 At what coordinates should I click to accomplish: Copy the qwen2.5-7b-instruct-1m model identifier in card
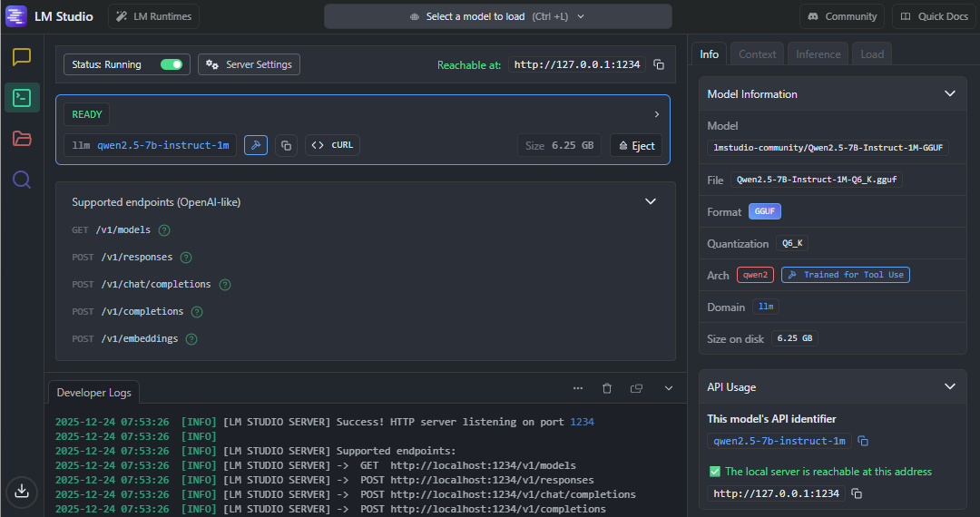[286, 145]
